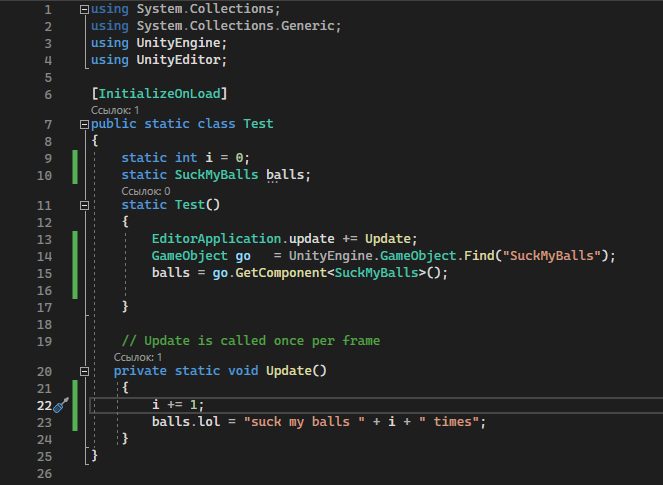
Task: Open the screwdriver quick actions icon on line 22
Action: point(61,405)
